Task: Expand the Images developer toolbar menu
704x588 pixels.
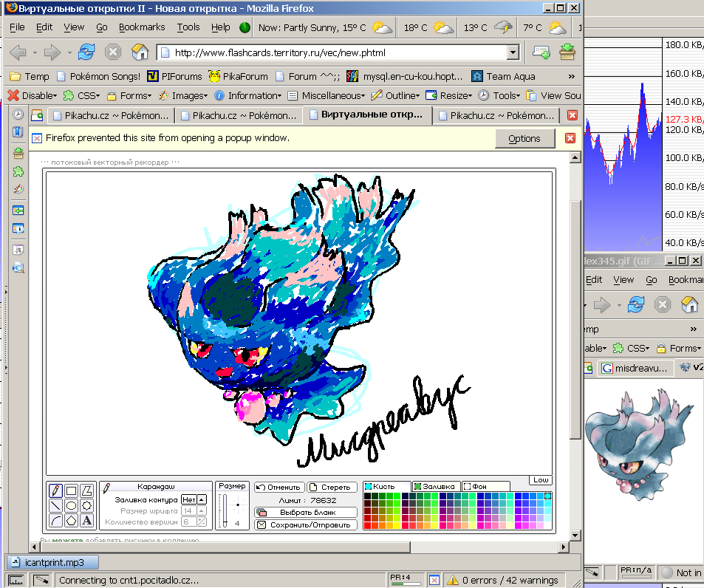Action: tap(183, 95)
